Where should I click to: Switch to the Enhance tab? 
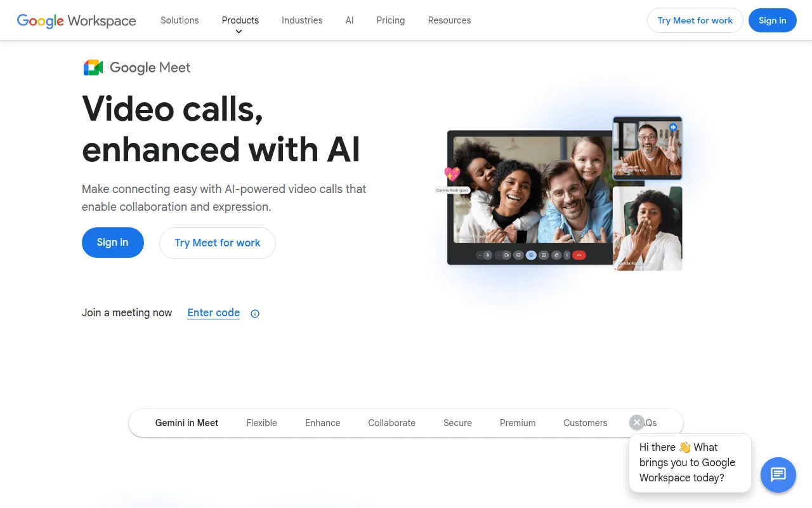coord(323,423)
